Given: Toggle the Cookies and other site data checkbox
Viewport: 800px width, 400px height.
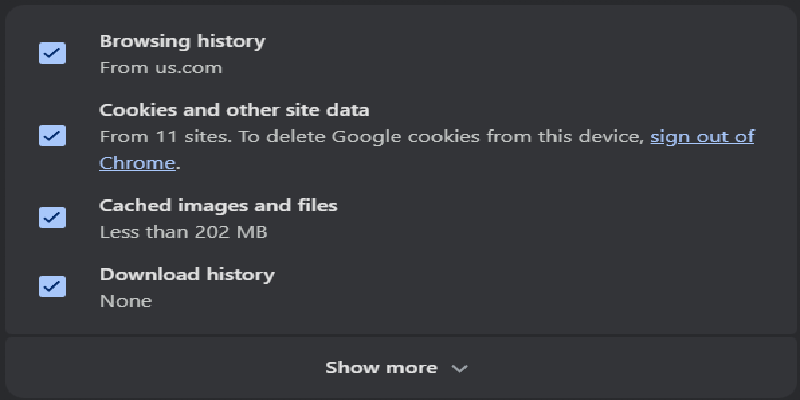Looking at the screenshot, I should point(52,135).
